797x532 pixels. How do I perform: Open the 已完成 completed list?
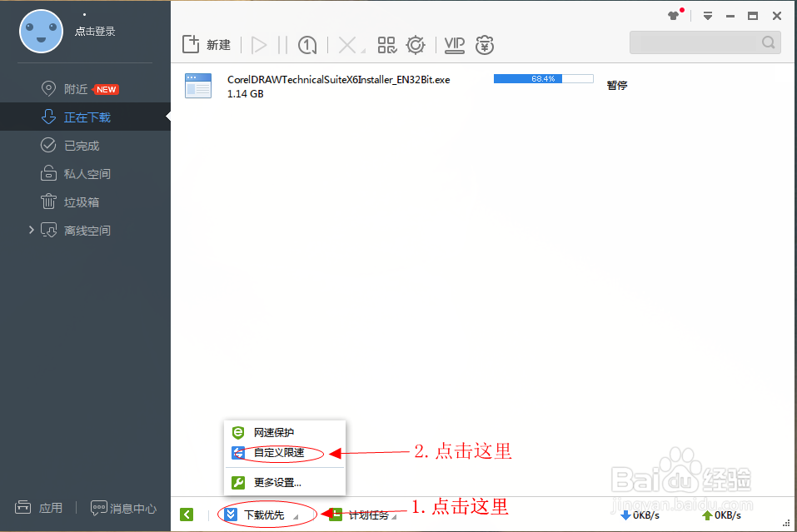pyautogui.click(x=70, y=146)
